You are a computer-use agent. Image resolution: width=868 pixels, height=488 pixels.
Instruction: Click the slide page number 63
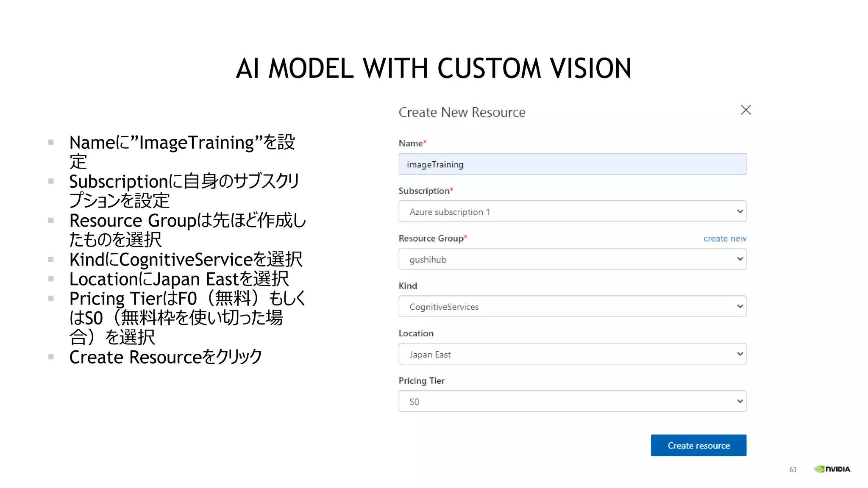tap(793, 470)
